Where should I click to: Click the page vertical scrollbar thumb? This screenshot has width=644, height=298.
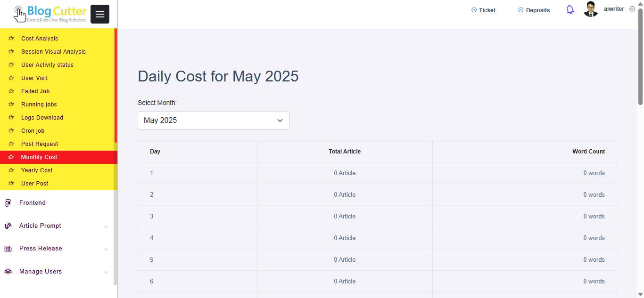click(640, 56)
